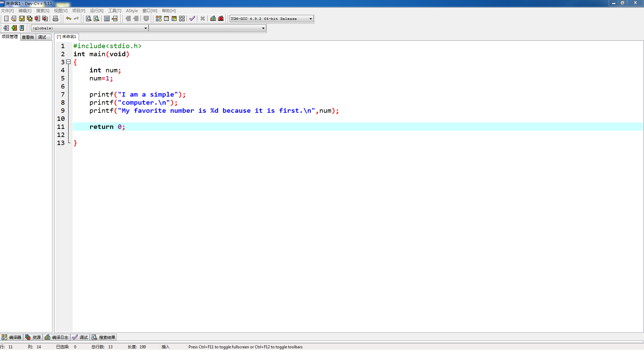Open the 视图[V] menu
This screenshot has height=350, width=644.
61,11
